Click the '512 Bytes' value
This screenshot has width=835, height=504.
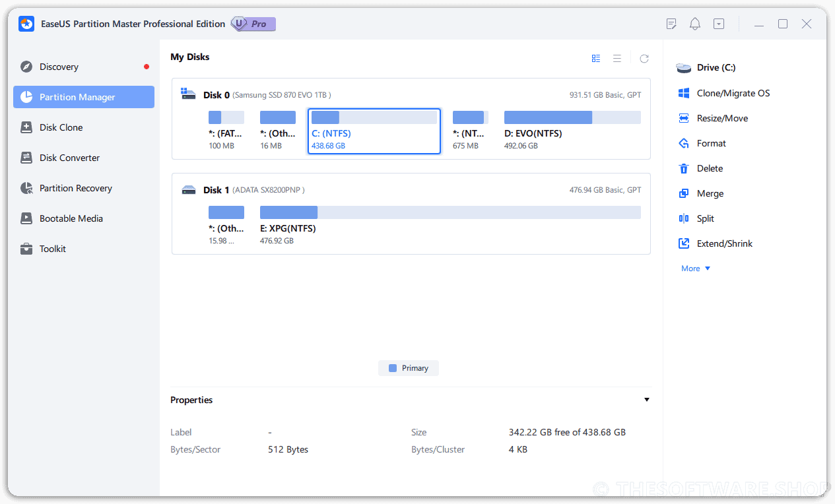click(x=288, y=449)
